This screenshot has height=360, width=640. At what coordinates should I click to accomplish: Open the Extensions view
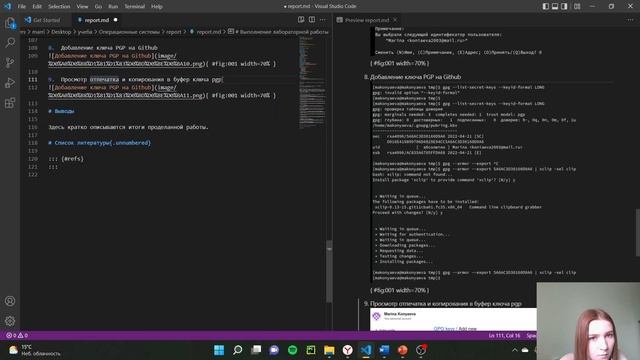[x=10, y=102]
